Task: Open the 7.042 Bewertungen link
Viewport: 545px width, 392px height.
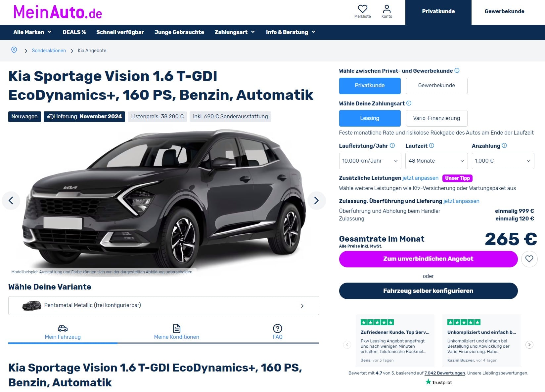Action: tap(445, 373)
